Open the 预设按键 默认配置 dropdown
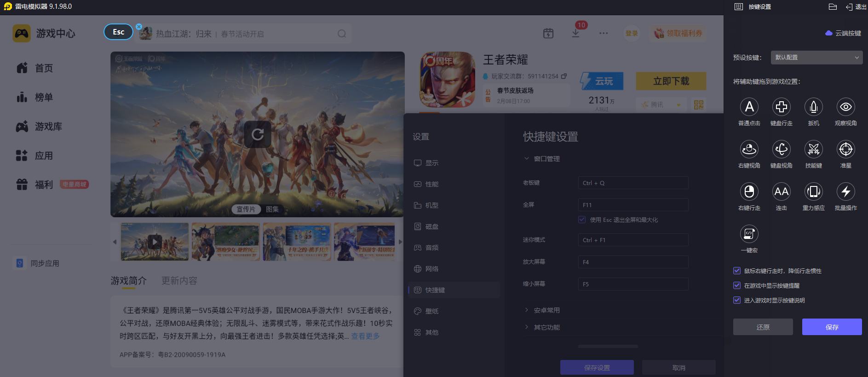This screenshot has width=868, height=377. pyautogui.click(x=816, y=58)
